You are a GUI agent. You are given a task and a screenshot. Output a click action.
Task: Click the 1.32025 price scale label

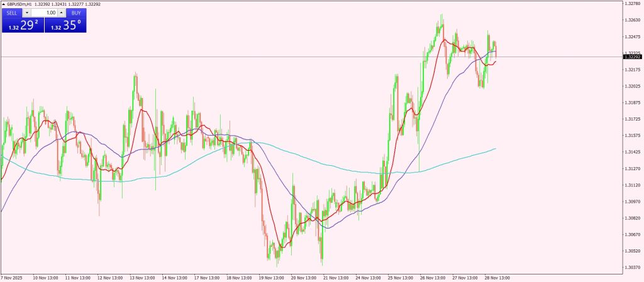click(x=631, y=86)
